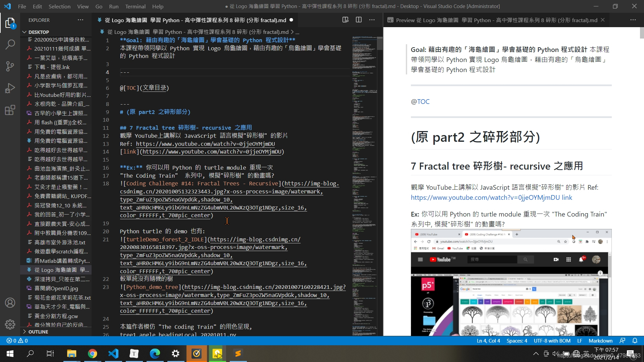Click the Open Preview to the Side icon

click(345, 20)
